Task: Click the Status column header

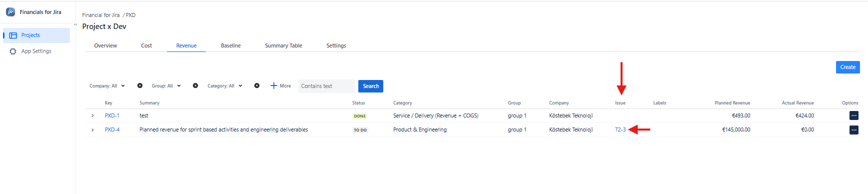Action: coord(358,103)
